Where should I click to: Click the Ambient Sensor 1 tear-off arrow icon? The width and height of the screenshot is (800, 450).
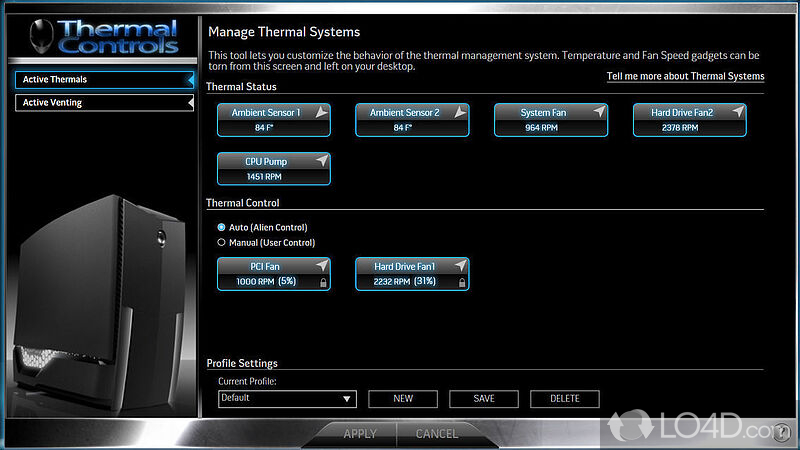[321, 113]
